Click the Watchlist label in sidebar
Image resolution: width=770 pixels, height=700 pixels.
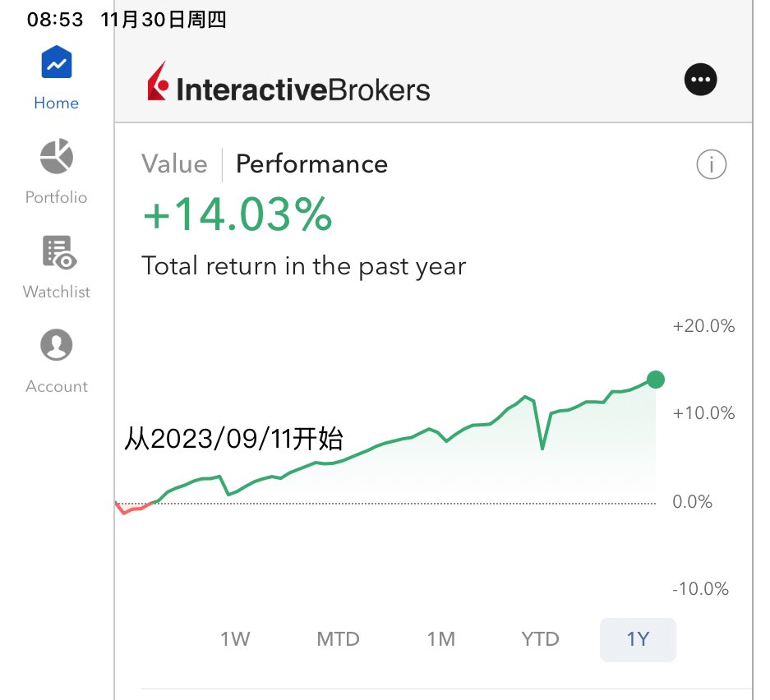57,292
